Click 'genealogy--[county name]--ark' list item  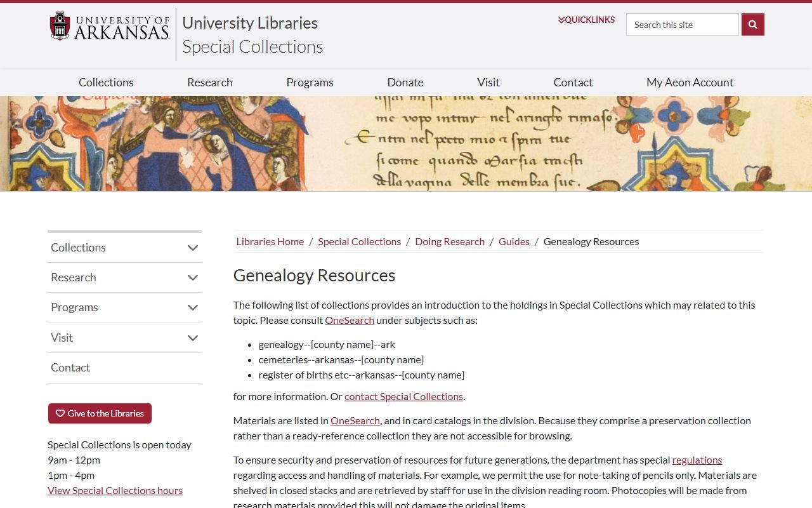click(x=327, y=344)
